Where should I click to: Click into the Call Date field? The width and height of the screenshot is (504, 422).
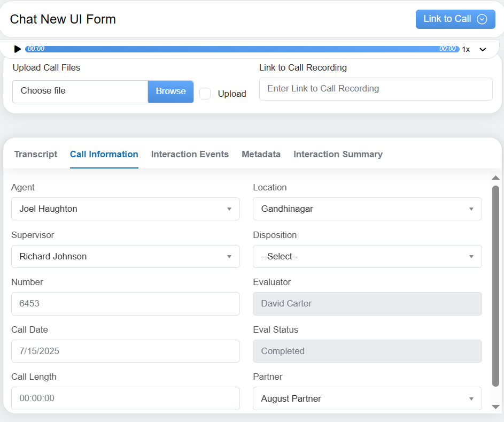click(x=125, y=351)
